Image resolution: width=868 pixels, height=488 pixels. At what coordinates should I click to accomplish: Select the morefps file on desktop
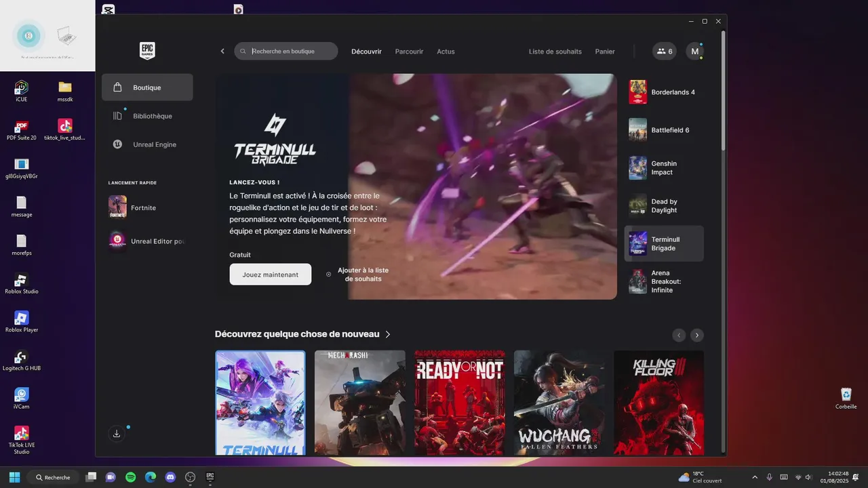coord(22,245)
